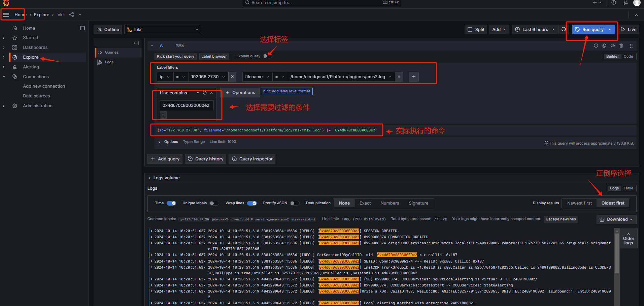Toggle the Explain query switch

tap(268, 56)
